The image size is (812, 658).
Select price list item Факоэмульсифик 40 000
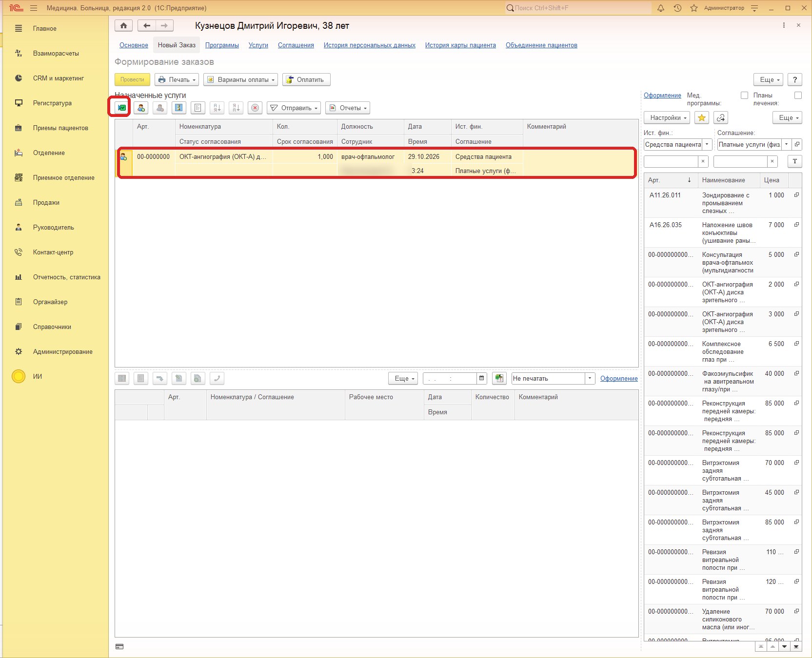tap(723, 381)
